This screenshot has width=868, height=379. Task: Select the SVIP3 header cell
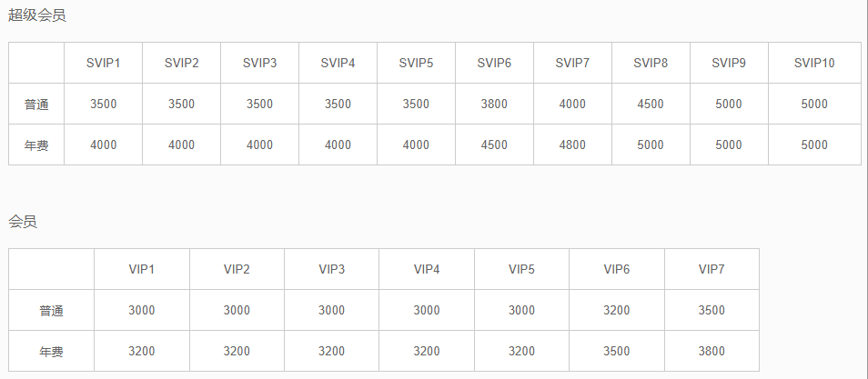[x=259, y=63]
